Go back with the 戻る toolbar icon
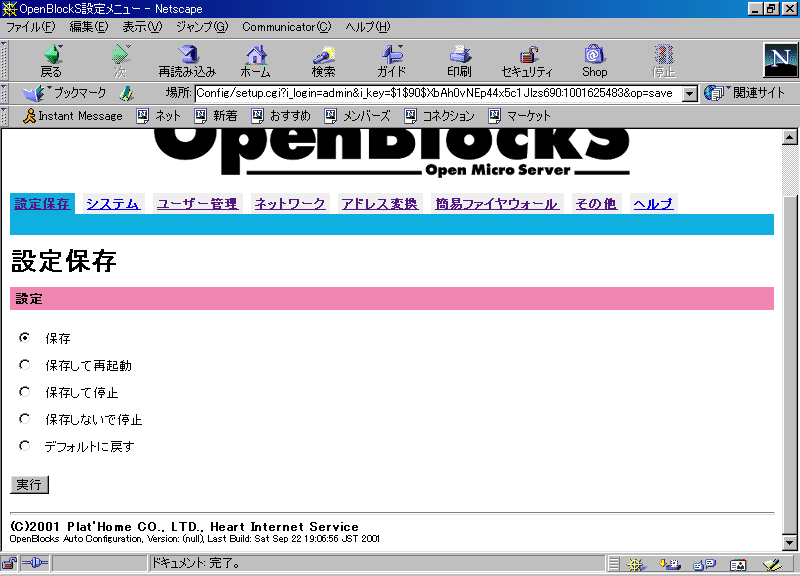Screen dimensions: 800x576 tap(51, 61)
